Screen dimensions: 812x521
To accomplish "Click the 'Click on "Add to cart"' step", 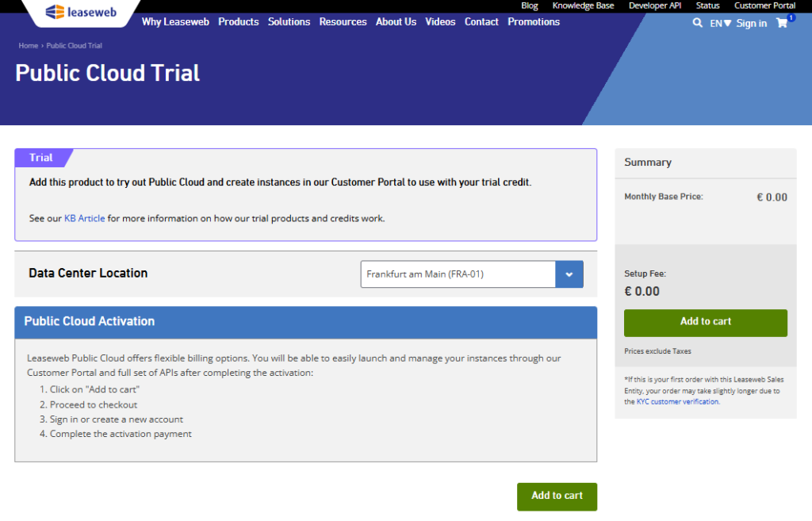I will pos(94,389).
